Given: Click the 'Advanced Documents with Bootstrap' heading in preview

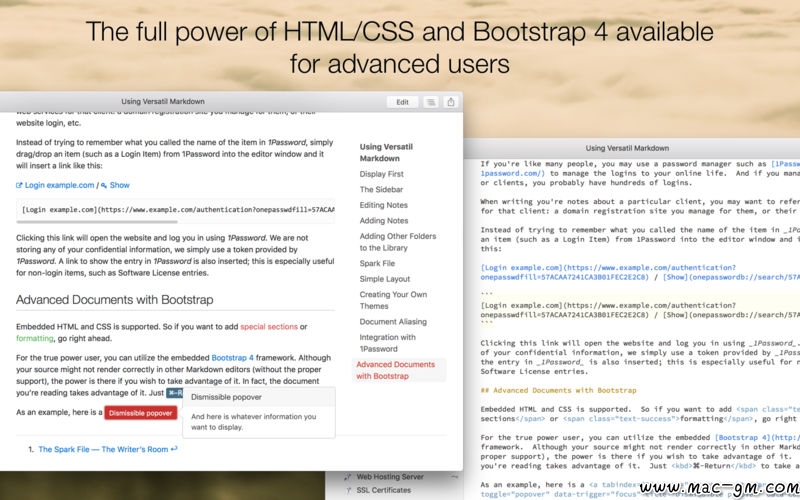Looking at the screenshot, I should click(114, 299).
